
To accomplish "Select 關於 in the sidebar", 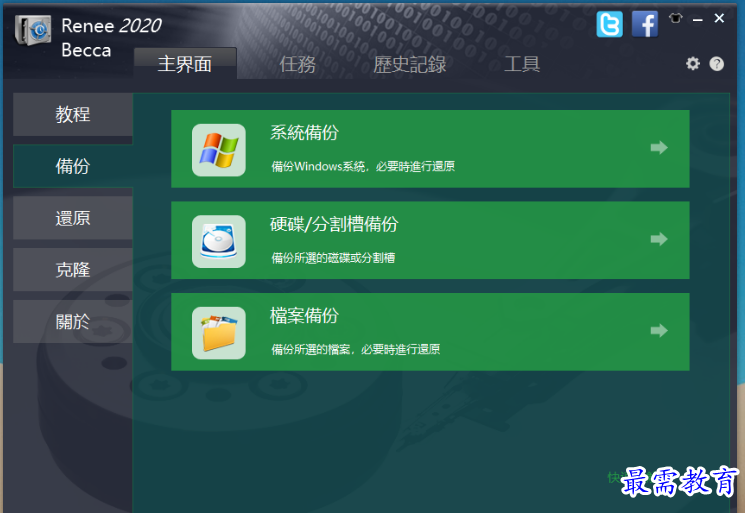I will (x=73, y=322).
